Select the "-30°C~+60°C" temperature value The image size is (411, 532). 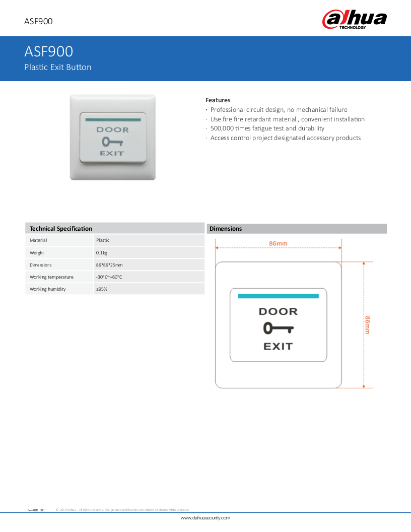(x=109, y=277)
